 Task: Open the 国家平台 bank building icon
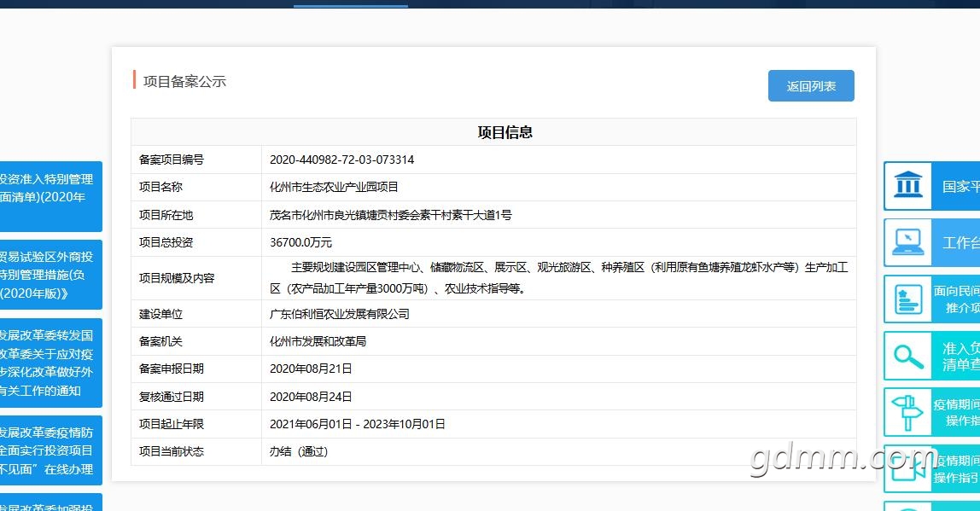tap(908, 186)
